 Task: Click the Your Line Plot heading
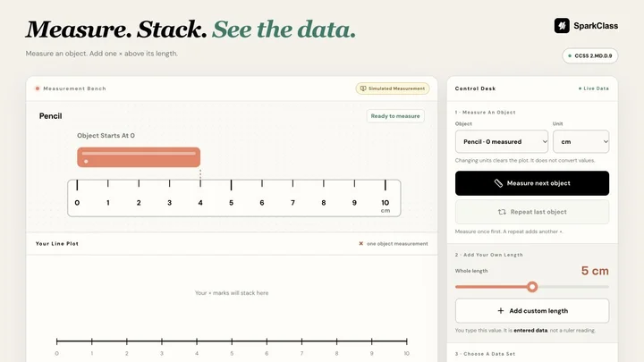pos(57,243)
